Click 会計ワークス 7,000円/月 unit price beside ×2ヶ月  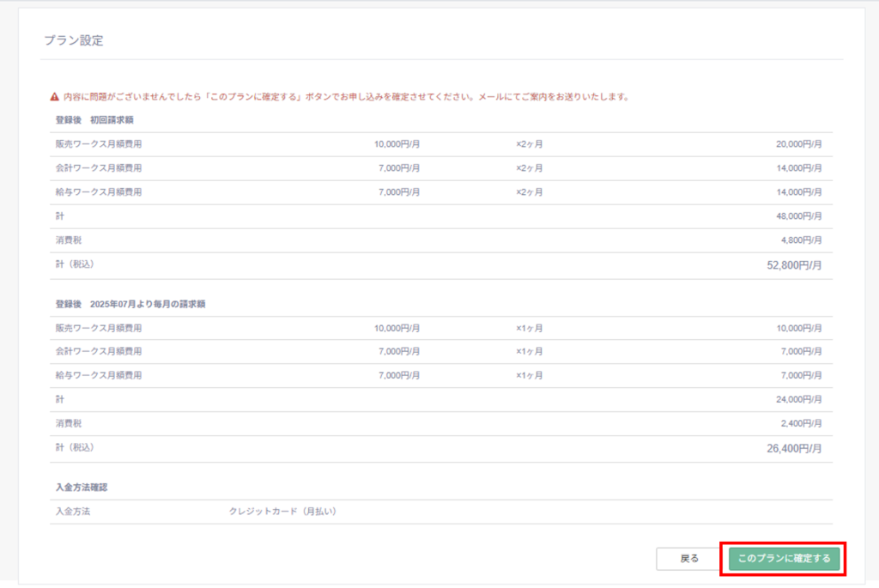coord(399,168)
